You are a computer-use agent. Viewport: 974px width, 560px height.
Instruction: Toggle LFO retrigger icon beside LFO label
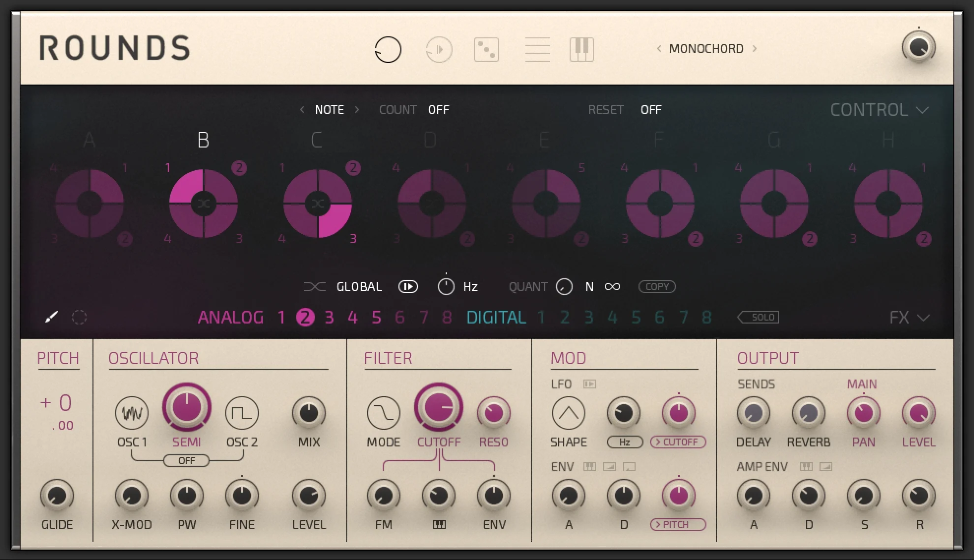click(x=590, y=384)
